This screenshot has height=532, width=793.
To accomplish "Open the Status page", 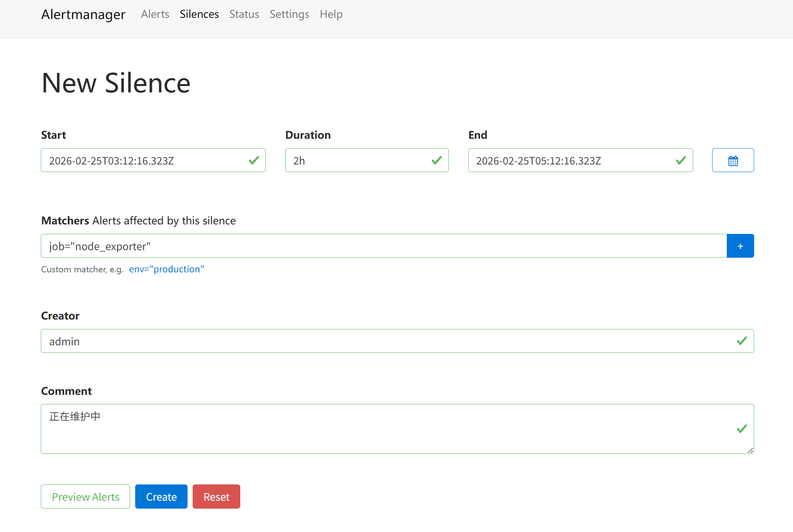I will pos(244,14).
